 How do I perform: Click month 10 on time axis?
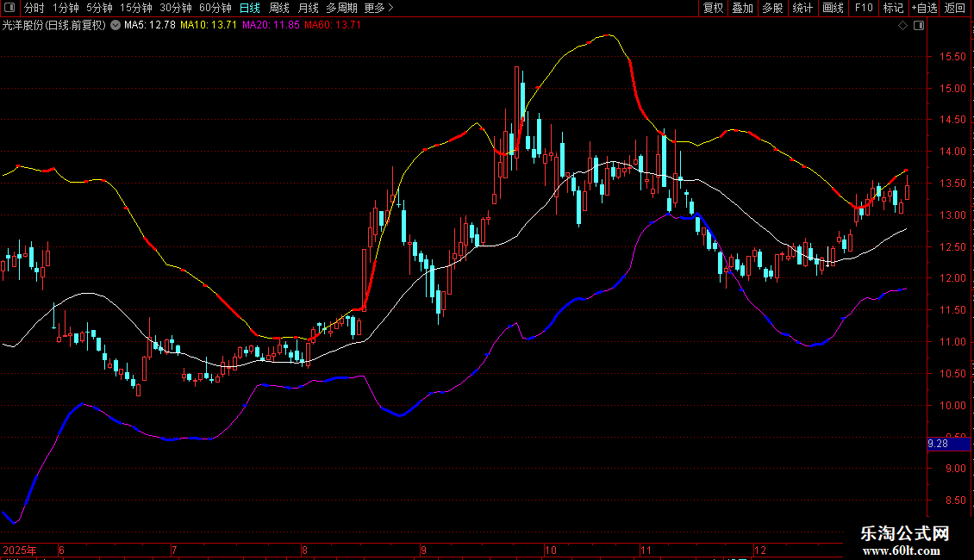point(551,550)
